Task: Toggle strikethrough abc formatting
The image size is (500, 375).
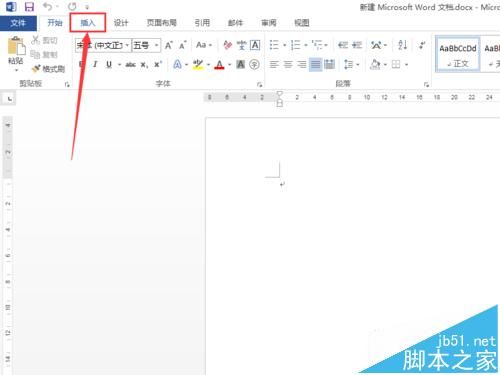Action: (130, 65)
